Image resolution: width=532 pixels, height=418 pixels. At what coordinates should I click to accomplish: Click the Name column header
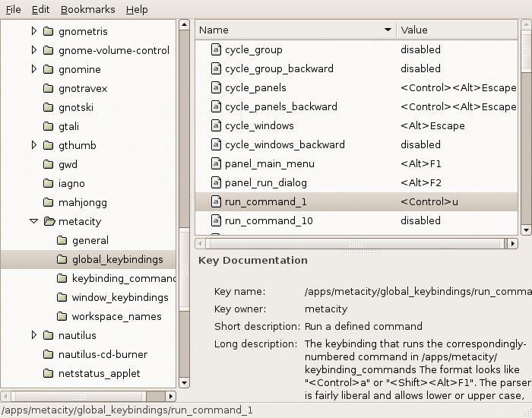pos(296,30)
